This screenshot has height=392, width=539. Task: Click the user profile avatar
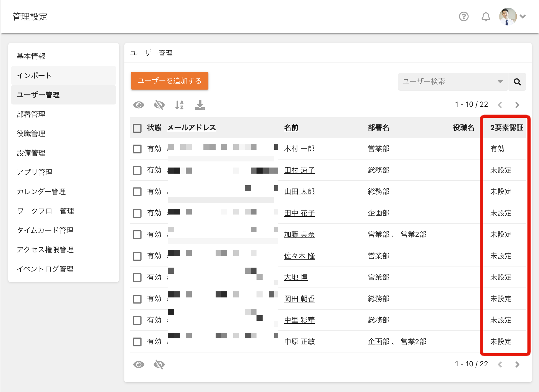click(x=508, y=17)
